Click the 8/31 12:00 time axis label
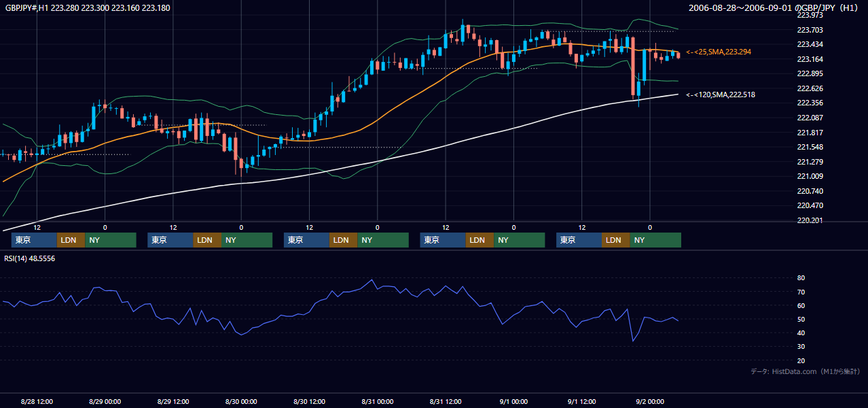 tap(446, 401)
